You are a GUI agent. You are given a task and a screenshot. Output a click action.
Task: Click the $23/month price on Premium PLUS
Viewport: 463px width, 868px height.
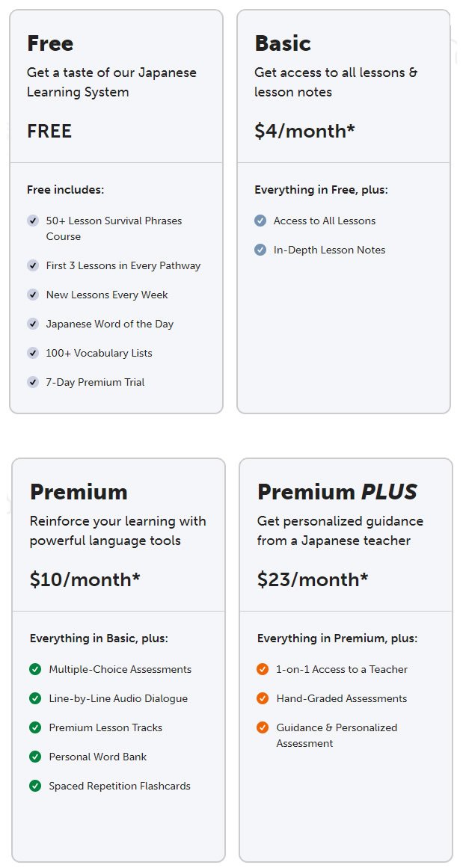pyautogui.click(x=313, y=579)
